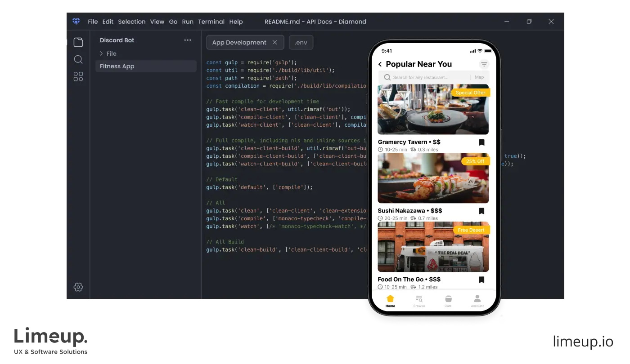The height and width of the screenshot is (364, 630).
Task: Select the Account icon in bottom navigation
Action: tap(477, 300)
